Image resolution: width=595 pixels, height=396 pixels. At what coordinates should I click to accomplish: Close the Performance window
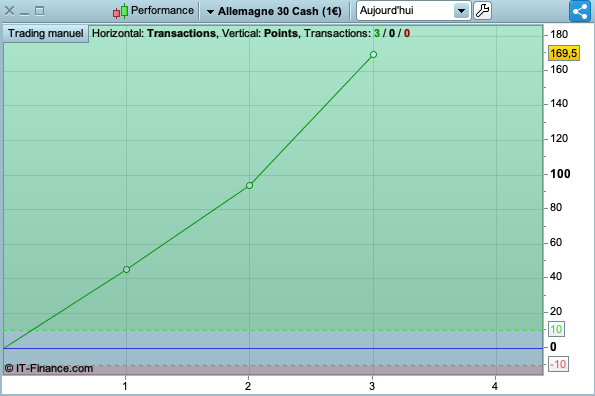(x=9, y=11)
